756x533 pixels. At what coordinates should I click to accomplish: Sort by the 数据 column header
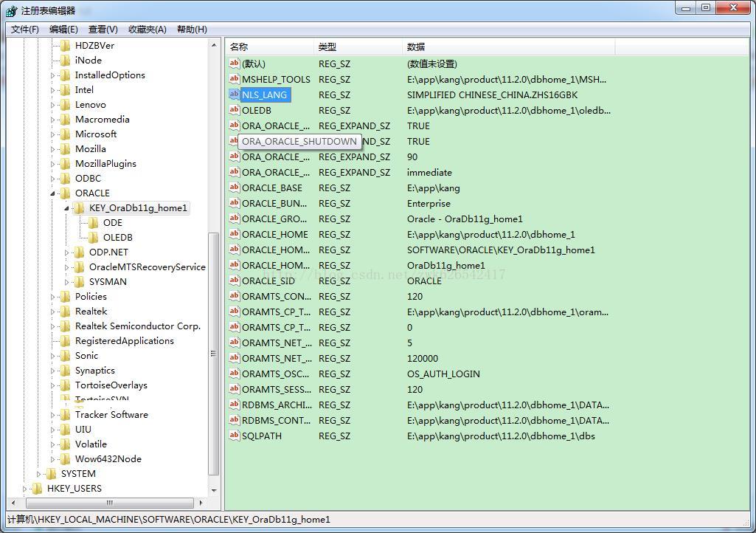[x=509, y=47]
